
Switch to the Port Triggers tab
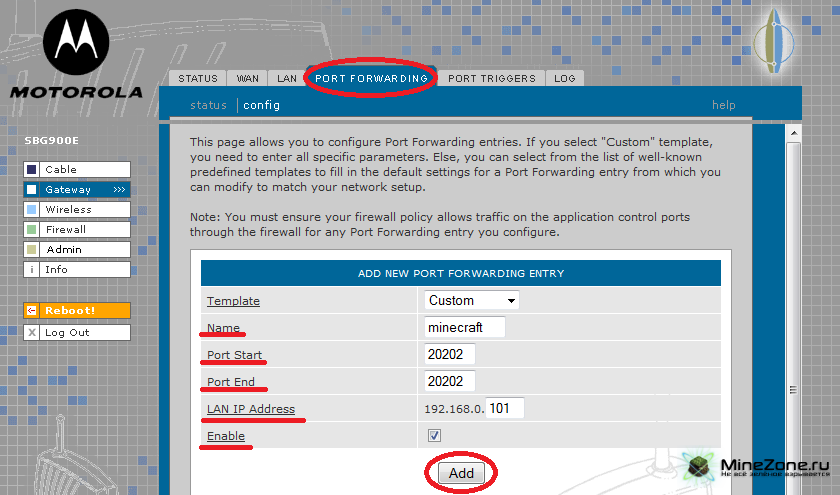pos(491,78)
